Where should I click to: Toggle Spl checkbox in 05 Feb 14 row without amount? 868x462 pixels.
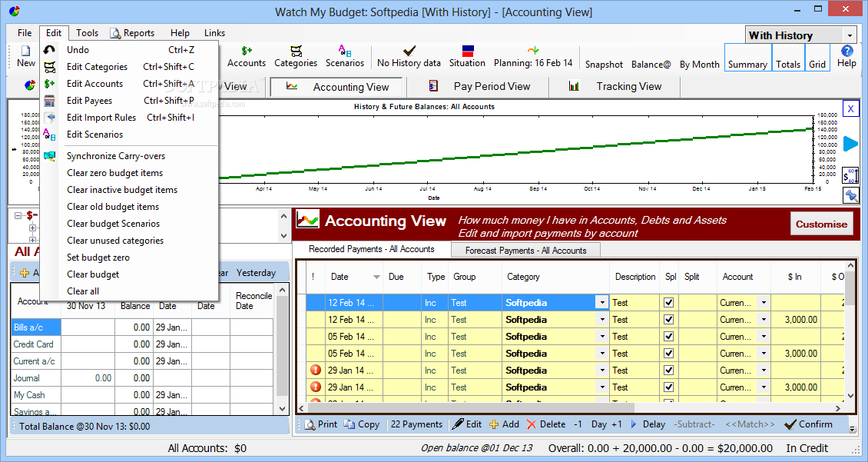coord(669,336)
